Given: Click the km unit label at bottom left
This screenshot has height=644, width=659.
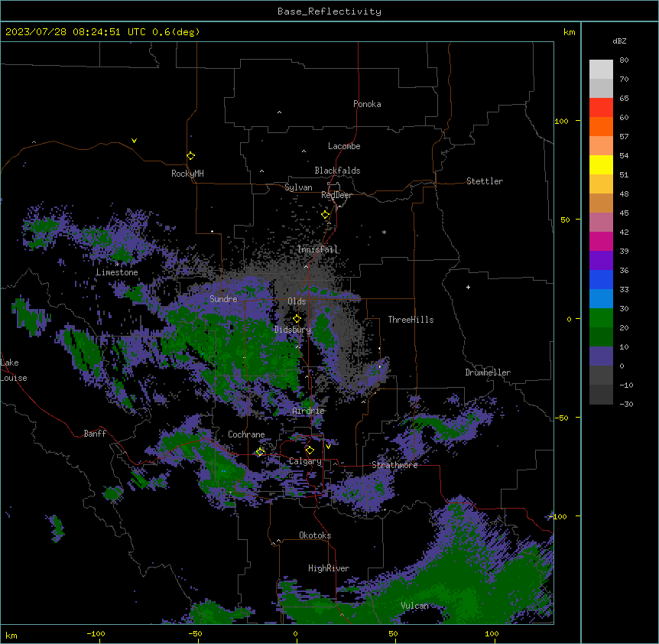Looking at the screenshot, I should pyautogui.click(x=11, y=635).
